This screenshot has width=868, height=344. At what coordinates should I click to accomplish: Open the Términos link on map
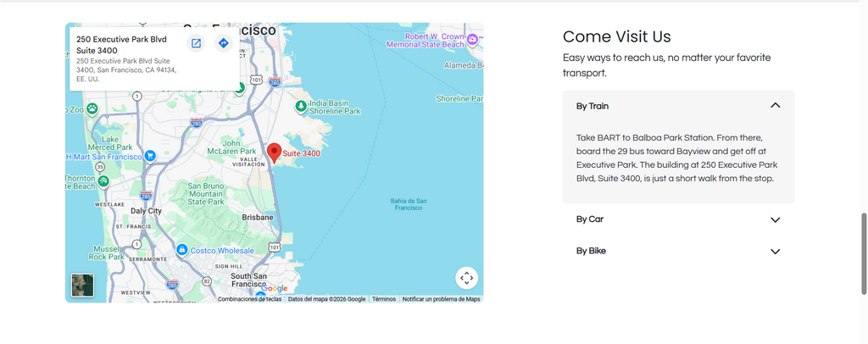384,299
